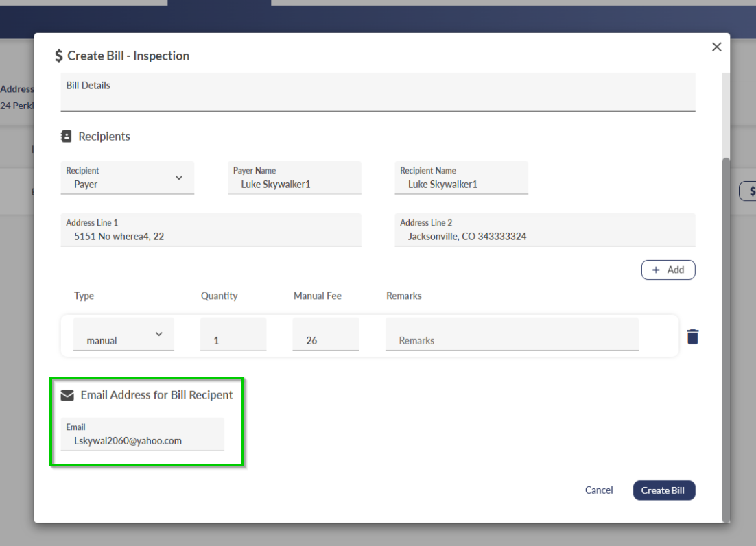Screen dimensions: 756x546
Task: Click the Recipients address book icon
Action: click(67, 136)
